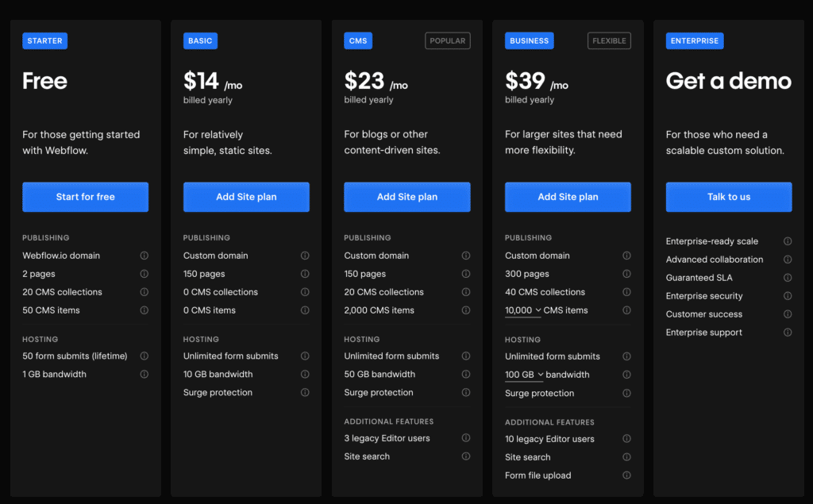
Task: Click info icon next to Enterprise security
Action: (x=788, y=295)
